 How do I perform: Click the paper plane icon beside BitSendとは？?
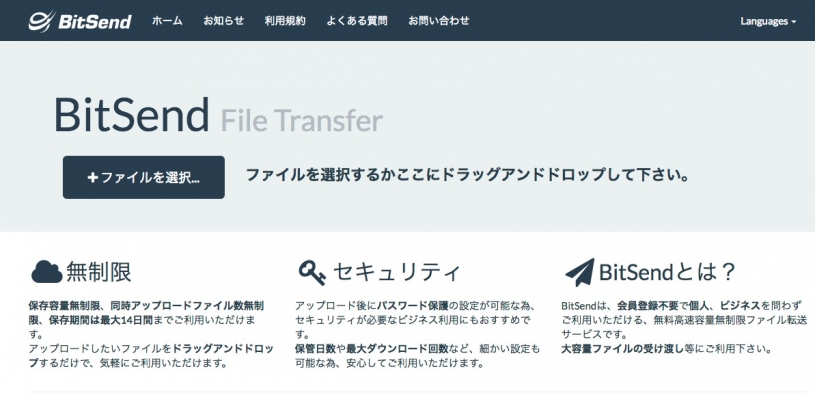tap(579, 272)
